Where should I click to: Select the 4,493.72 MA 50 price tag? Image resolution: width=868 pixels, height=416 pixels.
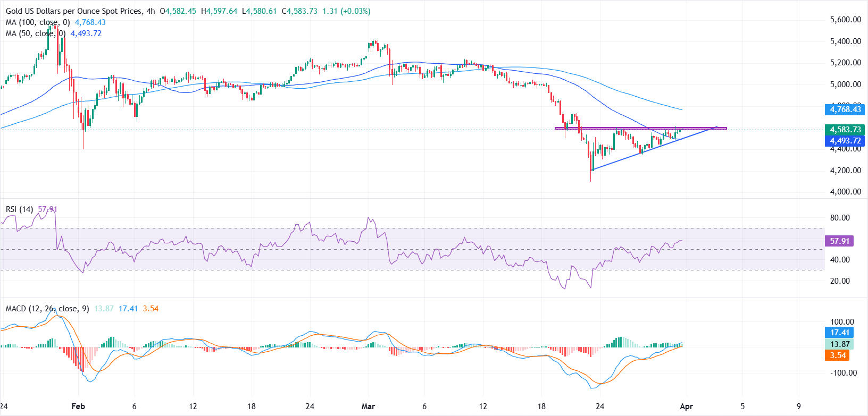point(845,141)
